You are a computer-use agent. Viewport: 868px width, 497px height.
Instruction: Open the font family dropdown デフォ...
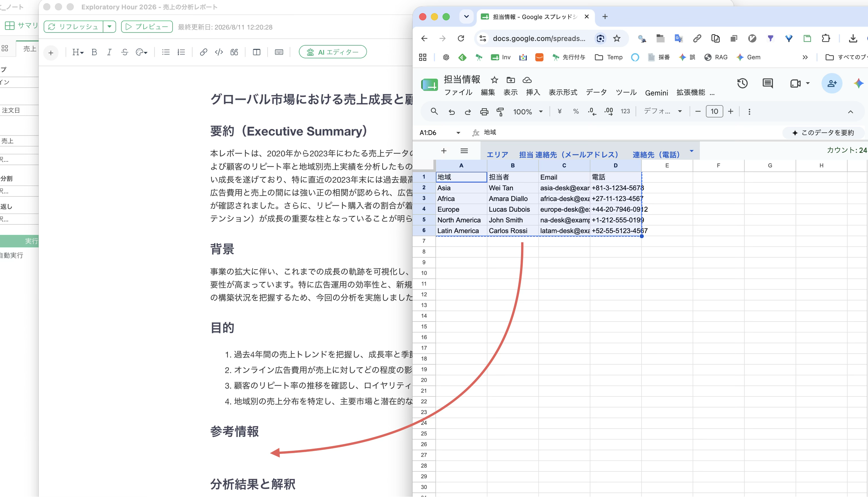(x=662, y=112)
